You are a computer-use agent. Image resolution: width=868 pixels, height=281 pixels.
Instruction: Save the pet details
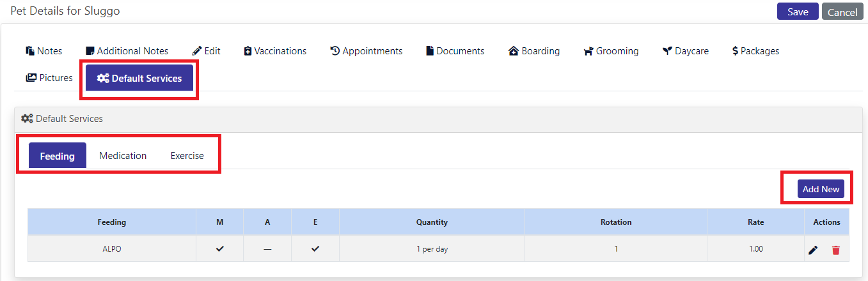click(798, 11)
